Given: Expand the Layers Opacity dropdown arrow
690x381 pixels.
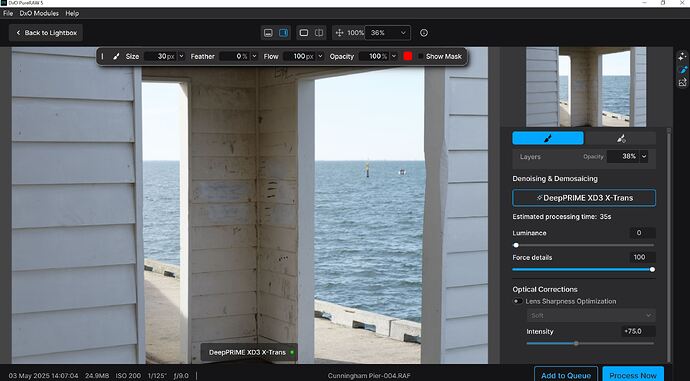Looking at the screenshot, I should (x=644, y=156).
